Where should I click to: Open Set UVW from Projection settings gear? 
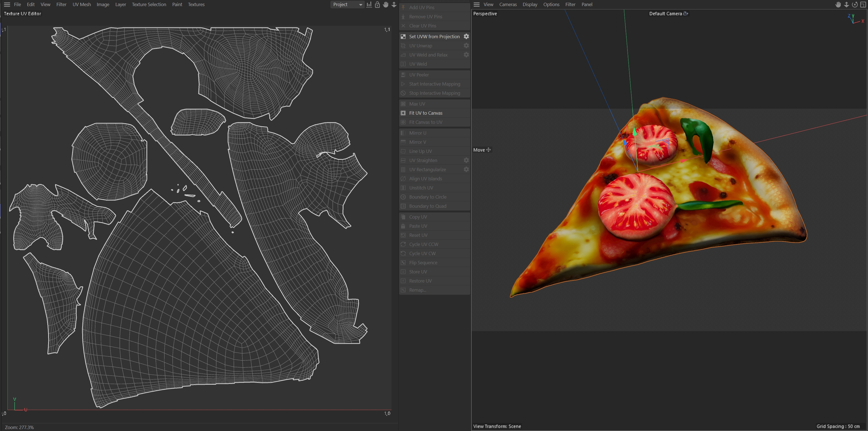[x=466, y=36]
